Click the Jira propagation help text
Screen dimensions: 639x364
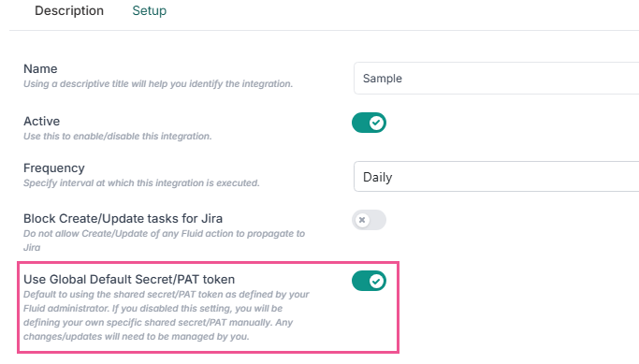click(165, 240)
